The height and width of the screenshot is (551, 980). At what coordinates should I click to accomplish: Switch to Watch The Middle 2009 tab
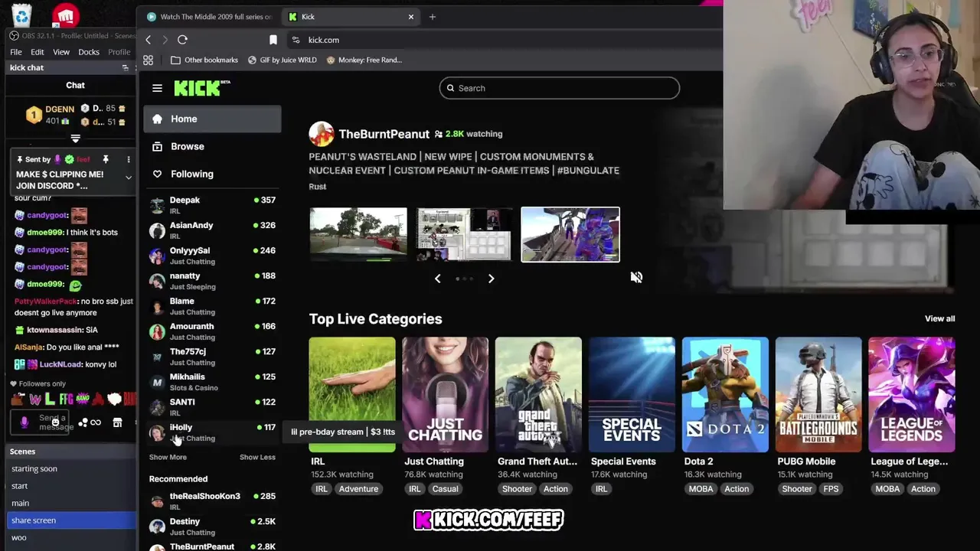(x=209, y=16)
